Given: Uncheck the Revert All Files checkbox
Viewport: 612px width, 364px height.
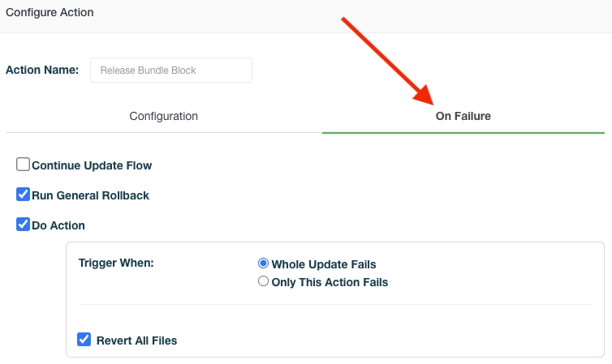Looking at the screenshot, I should 84,340.
